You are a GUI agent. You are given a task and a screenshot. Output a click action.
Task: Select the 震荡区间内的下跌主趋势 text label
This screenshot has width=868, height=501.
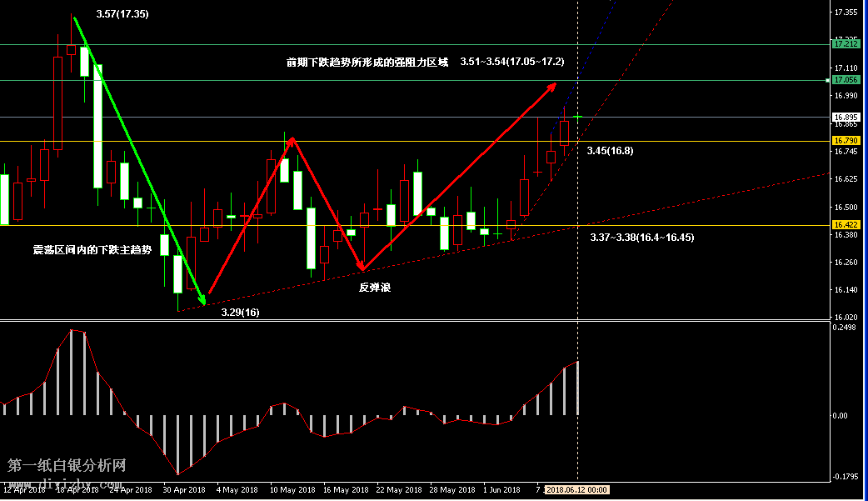[x=92, y=249]
